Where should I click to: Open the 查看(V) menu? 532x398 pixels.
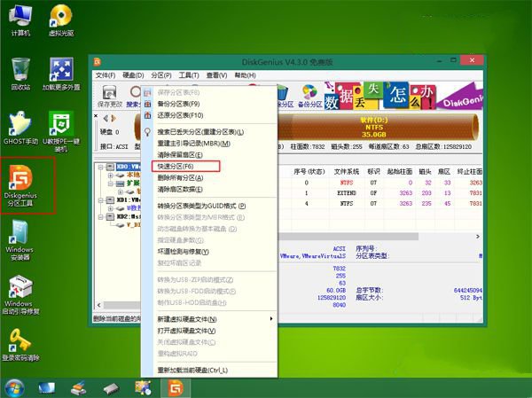point(216,75)
